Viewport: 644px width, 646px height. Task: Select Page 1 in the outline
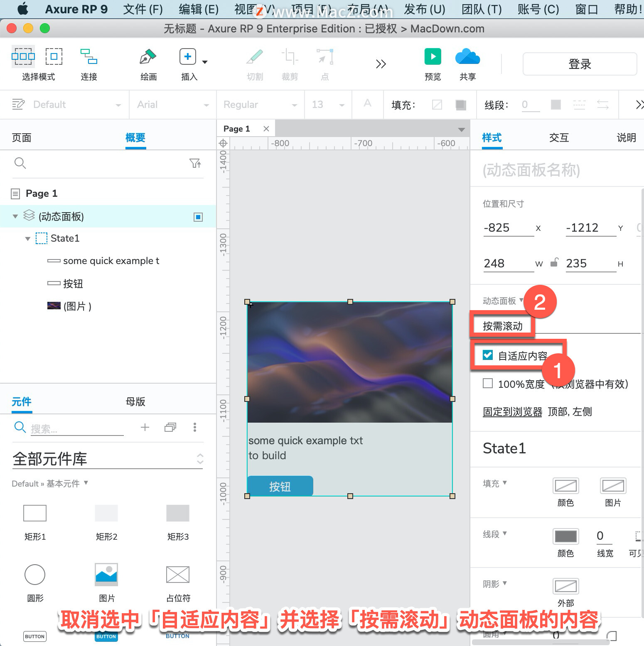42,193
